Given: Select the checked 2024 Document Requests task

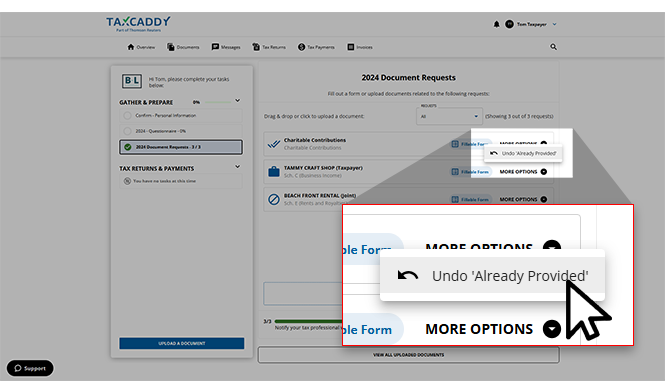Looking at the screenshot, I should [x=181, y=147].
